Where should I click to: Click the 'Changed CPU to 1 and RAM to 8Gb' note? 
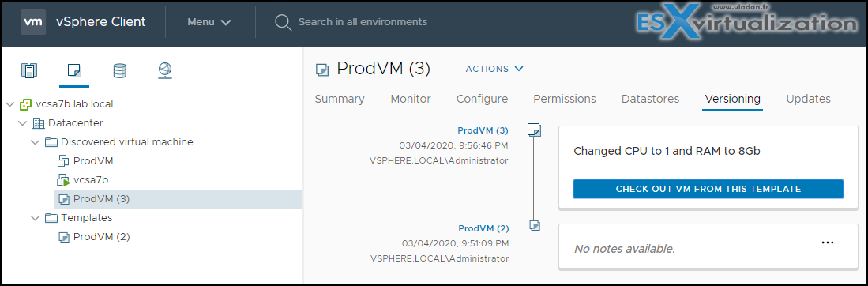click(667, 151)
